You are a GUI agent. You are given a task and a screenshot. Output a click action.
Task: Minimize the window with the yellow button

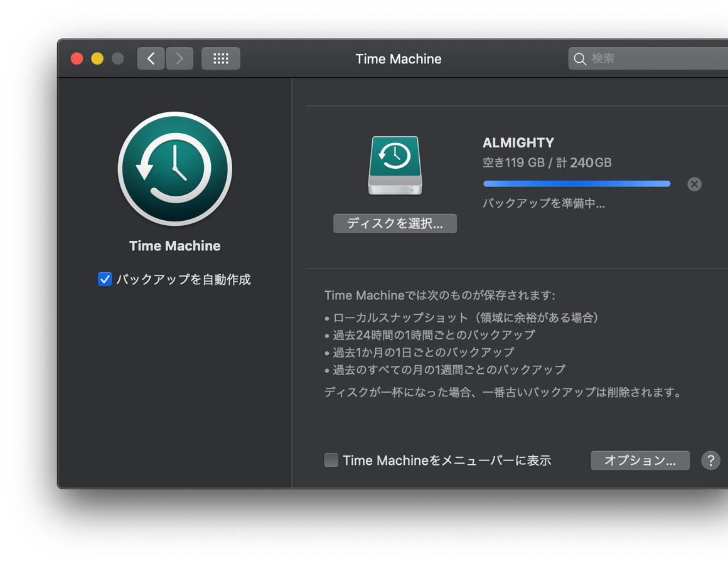coord(97,58)
